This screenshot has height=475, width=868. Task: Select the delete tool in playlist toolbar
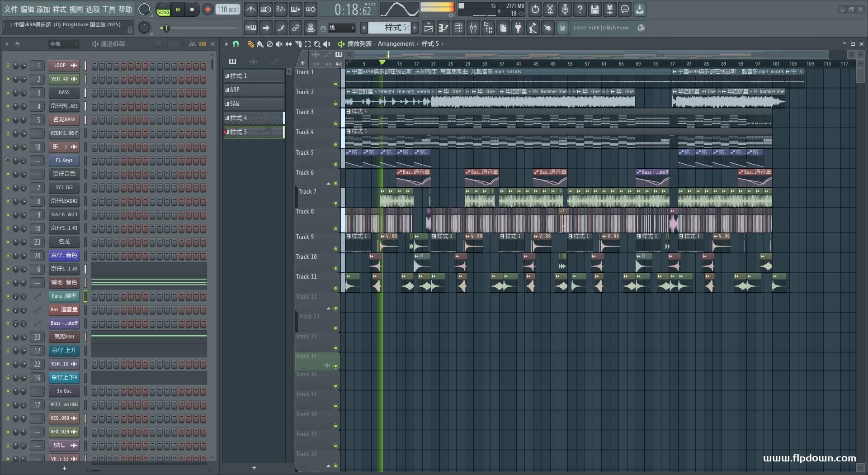(x=269, y=44)
